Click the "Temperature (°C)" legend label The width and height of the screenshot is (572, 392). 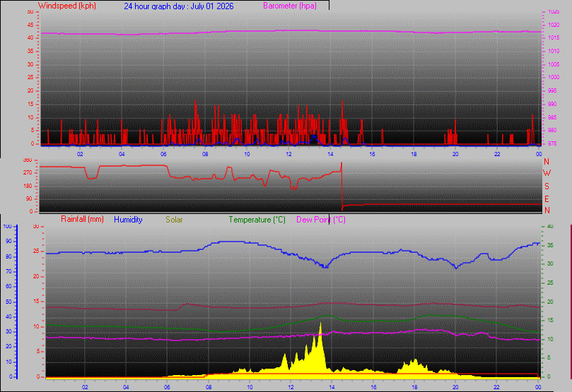coord(257,220)
